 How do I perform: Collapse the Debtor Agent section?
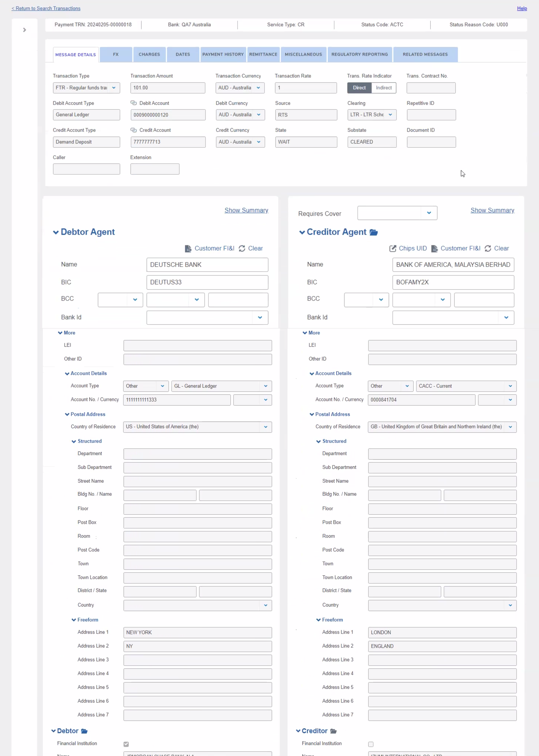click(x=56, y=232)
